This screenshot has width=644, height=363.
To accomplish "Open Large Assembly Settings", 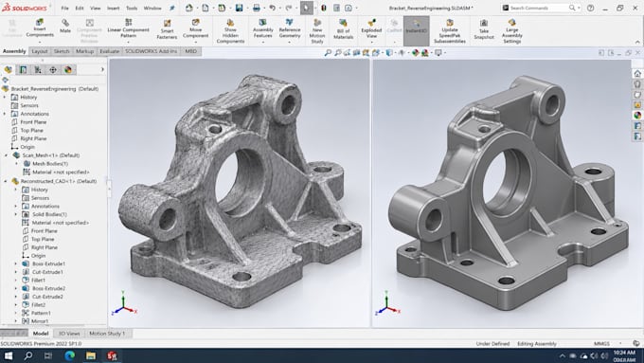I will coord(511,31).
